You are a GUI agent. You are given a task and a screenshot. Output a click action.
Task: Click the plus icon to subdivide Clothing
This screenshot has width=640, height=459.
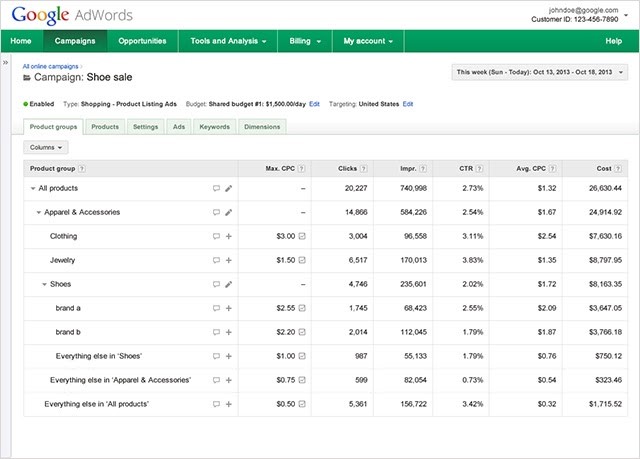229,236
